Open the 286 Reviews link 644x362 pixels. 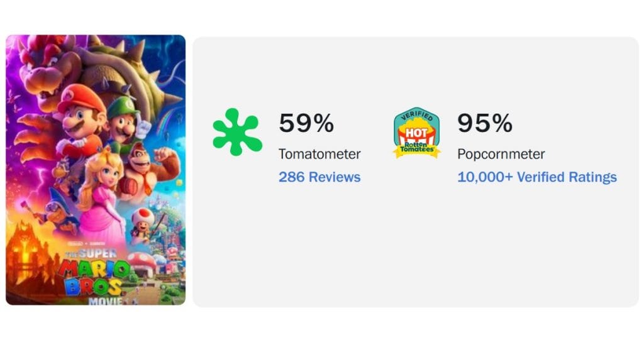click(x=319, y=177)
